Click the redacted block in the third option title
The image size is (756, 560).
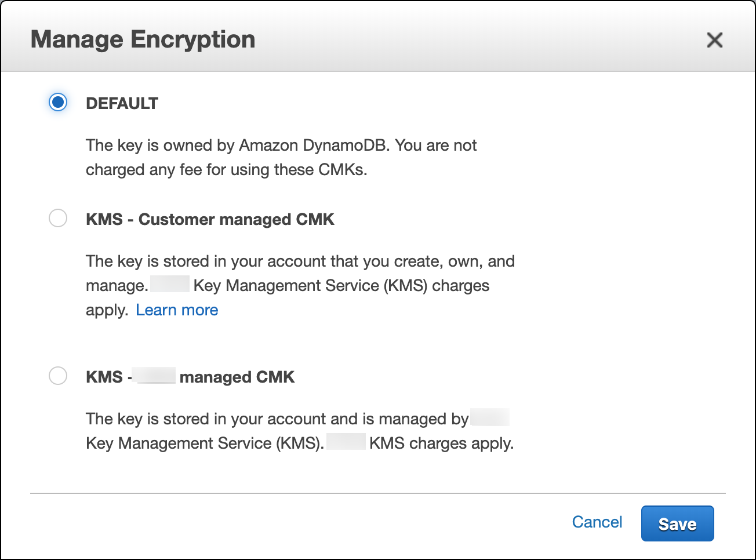154,376
